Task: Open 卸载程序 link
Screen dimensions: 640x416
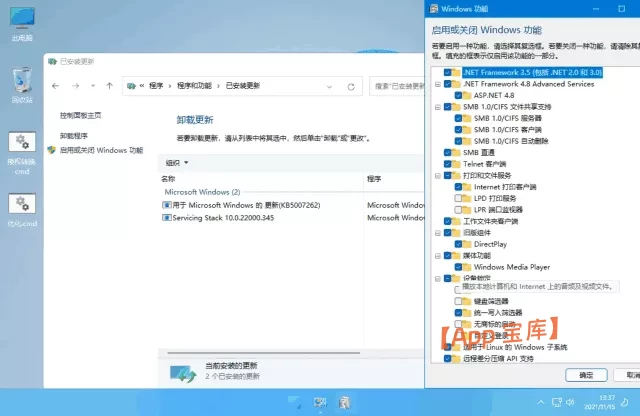Action: (x=73, y=136)
